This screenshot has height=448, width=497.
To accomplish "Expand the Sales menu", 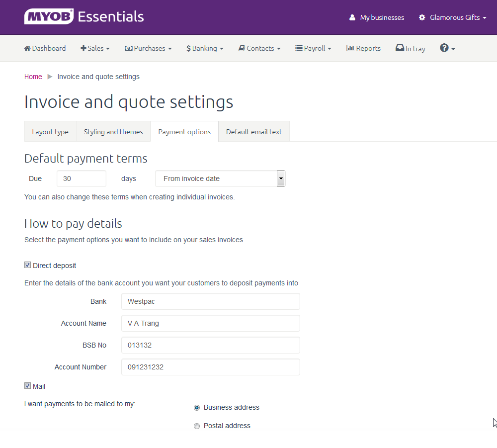I will (95, 48).
